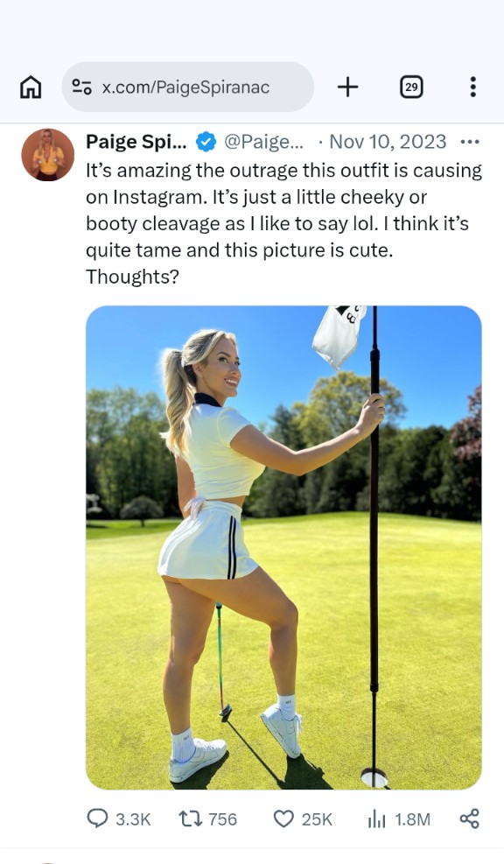Open the tweet's three-dot options menu
504x864 pixels.
471,141
